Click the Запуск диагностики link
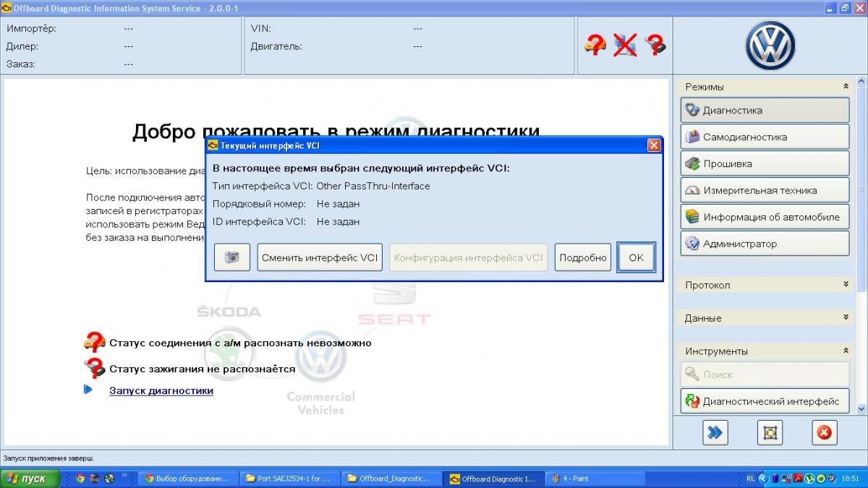The width and height of the screenshot is (868, 488). coord(161,390)
